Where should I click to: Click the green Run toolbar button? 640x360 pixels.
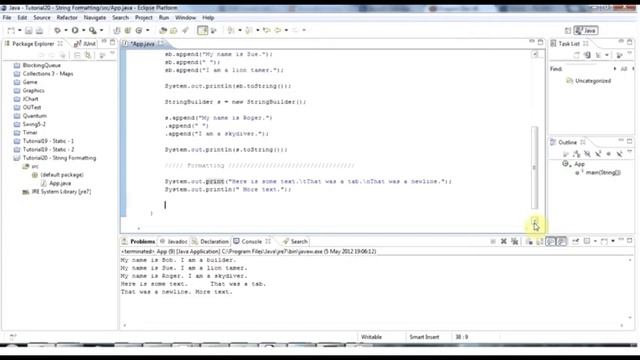click(x=75, y=30)
